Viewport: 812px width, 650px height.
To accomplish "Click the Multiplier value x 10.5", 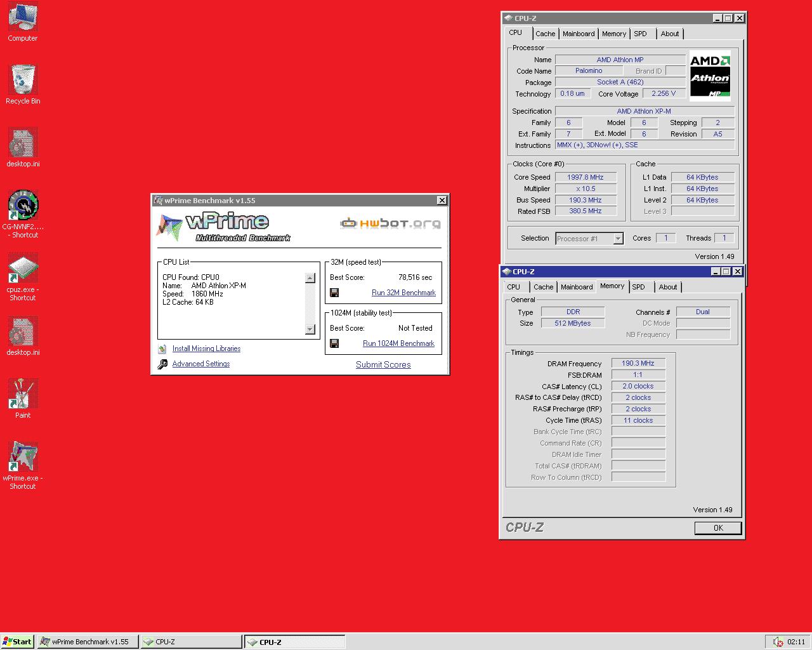I will [586, 189].
